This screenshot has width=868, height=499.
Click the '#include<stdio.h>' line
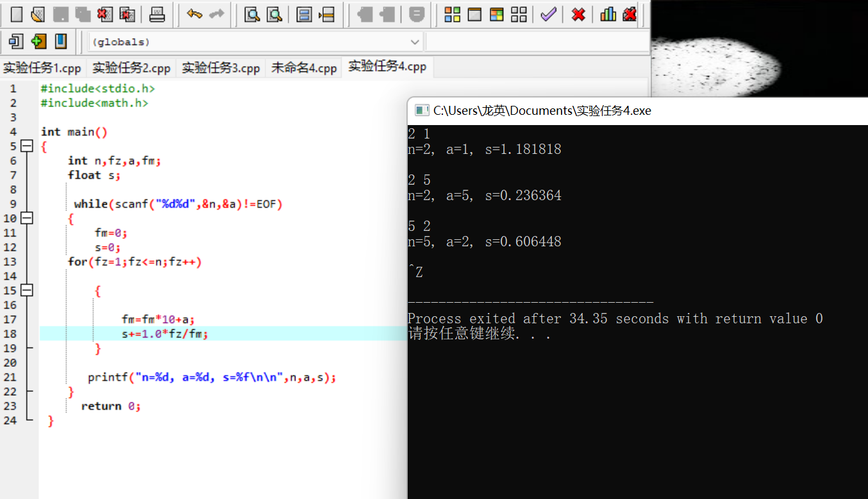97,89
